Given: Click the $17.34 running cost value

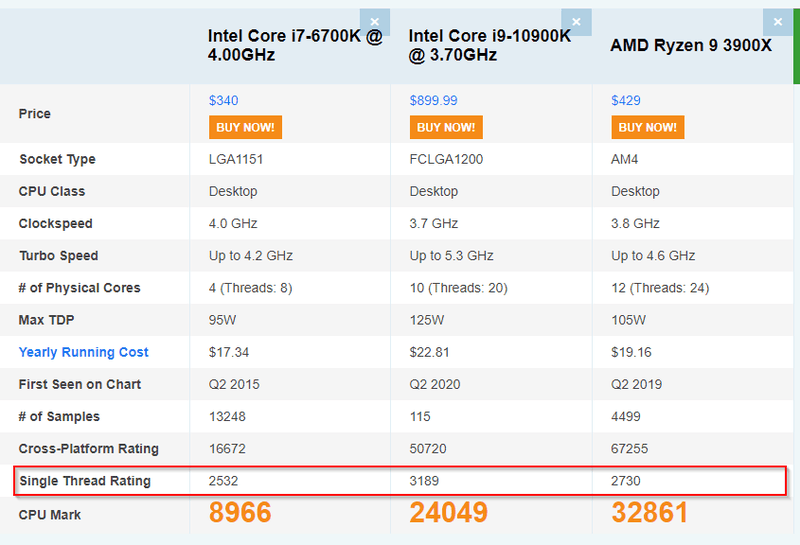Looking at the screenshot, I should tap(229, 352).
